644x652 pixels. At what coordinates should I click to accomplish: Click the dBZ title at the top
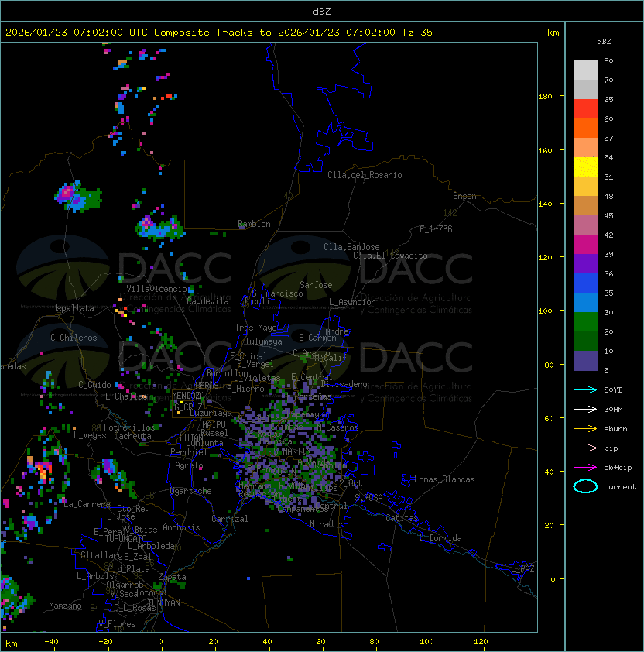pyautogui.click(x=322, y=11)
